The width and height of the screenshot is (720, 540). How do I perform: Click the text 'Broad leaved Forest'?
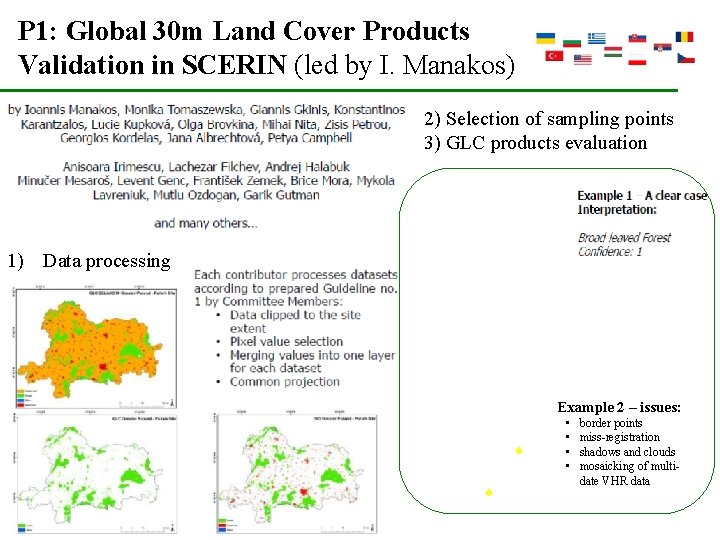tap(624, 238)
